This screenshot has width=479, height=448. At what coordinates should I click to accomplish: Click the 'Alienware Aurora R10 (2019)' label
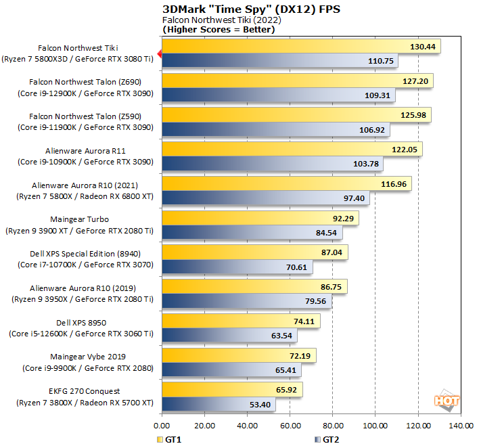point(83,288)
